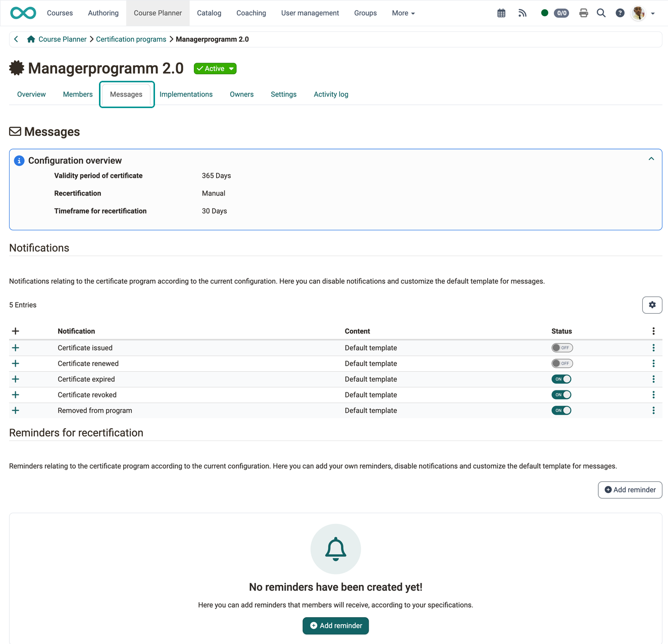The height and width of the screenshot is (644, 668).
Task: Click the Content column header
Action: [x=357, y=331]
